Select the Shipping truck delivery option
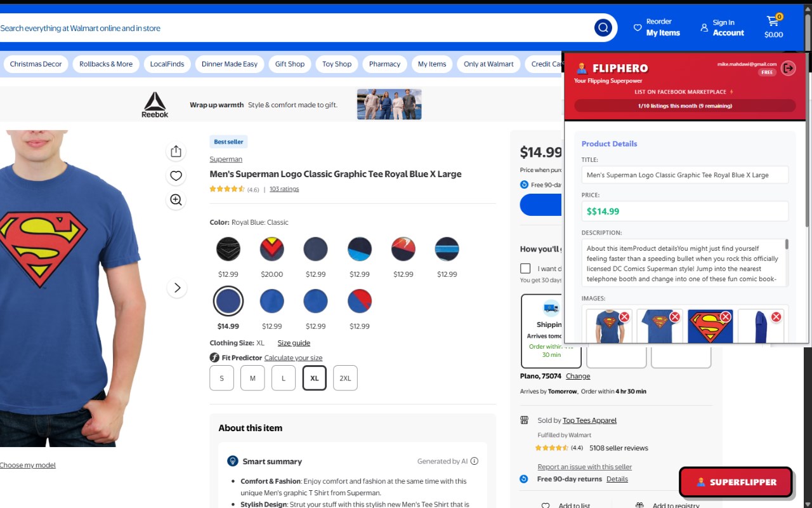The image size is (812, 508). [551, 331]
